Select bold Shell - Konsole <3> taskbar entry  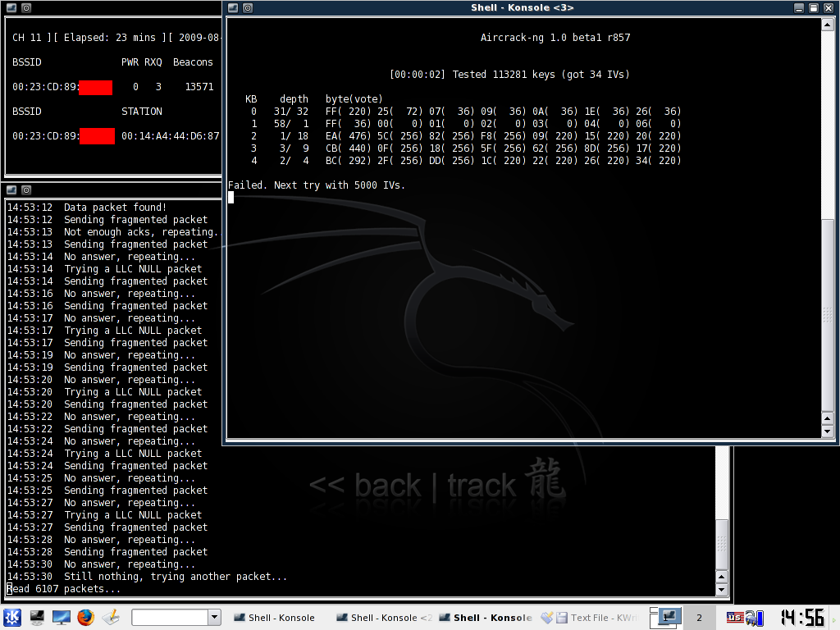click(486, 618)
